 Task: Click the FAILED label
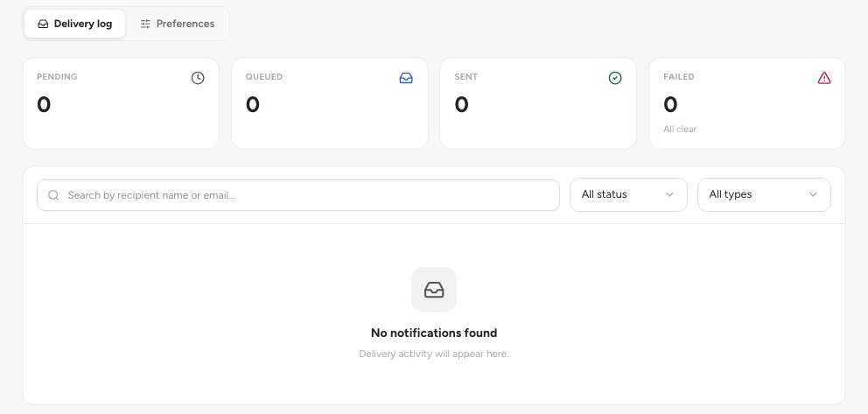(679, 77)
